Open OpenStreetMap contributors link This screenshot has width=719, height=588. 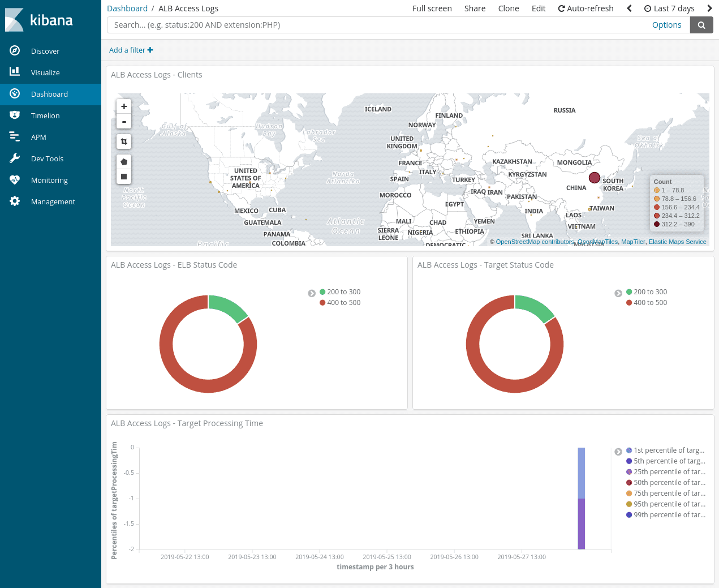pos(535,242)
